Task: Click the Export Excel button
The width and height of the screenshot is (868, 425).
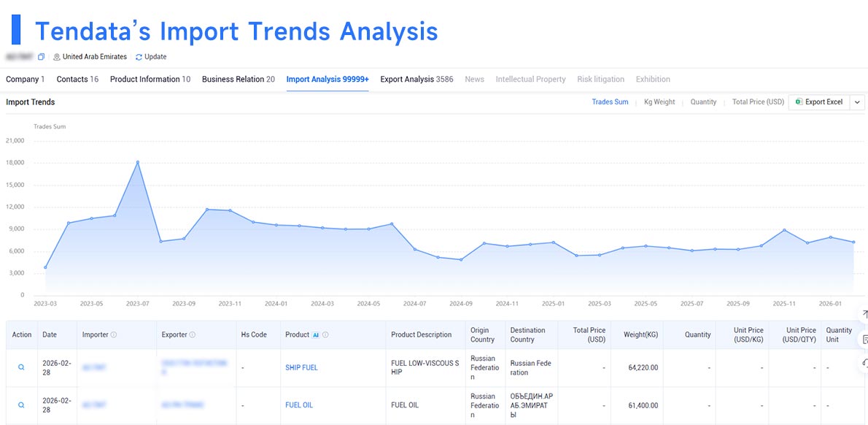Action: pyautogui.click(x=819, y=102)
